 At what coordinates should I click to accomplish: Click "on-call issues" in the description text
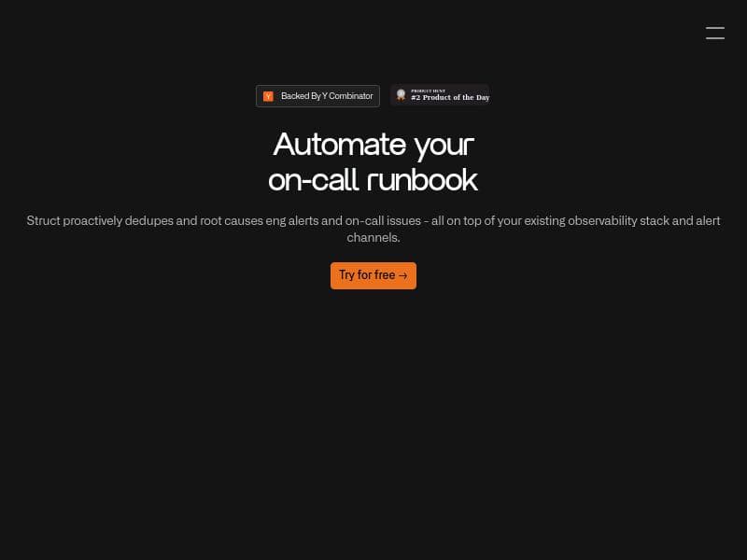point(381,221)
